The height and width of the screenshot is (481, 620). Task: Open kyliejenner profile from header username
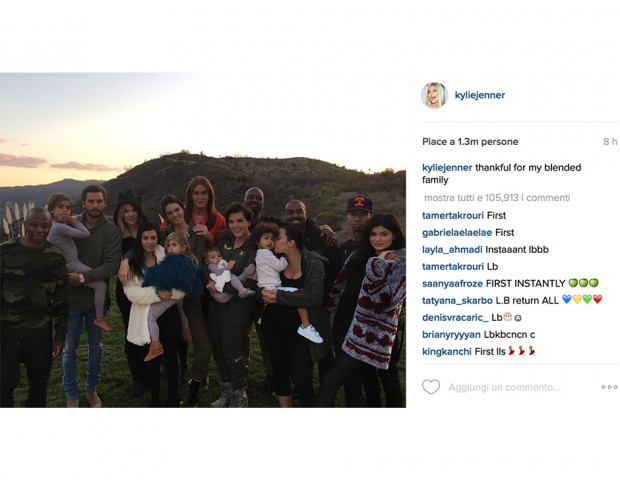480,95
